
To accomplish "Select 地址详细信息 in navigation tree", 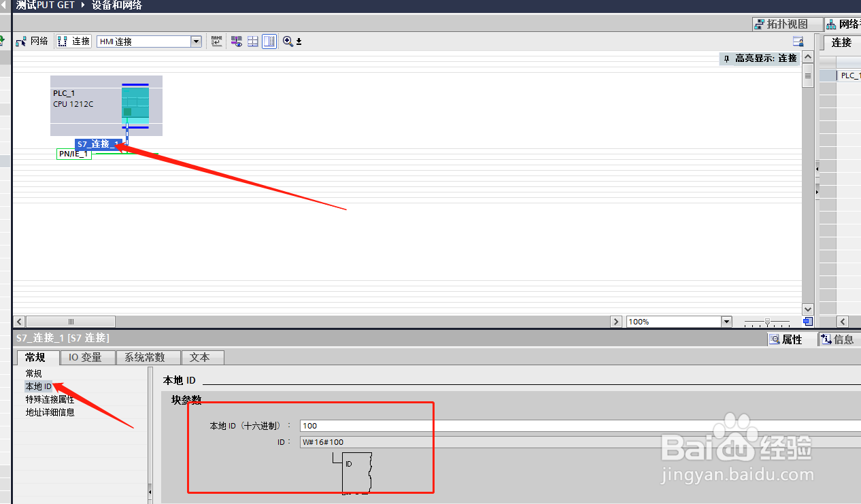I will (50, 412).
